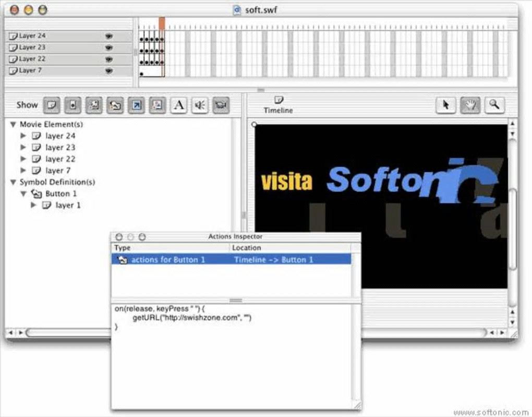Click the button icon in the Actions Inspector row
Screen dimensions: 532x417
(x=122, y=260)
